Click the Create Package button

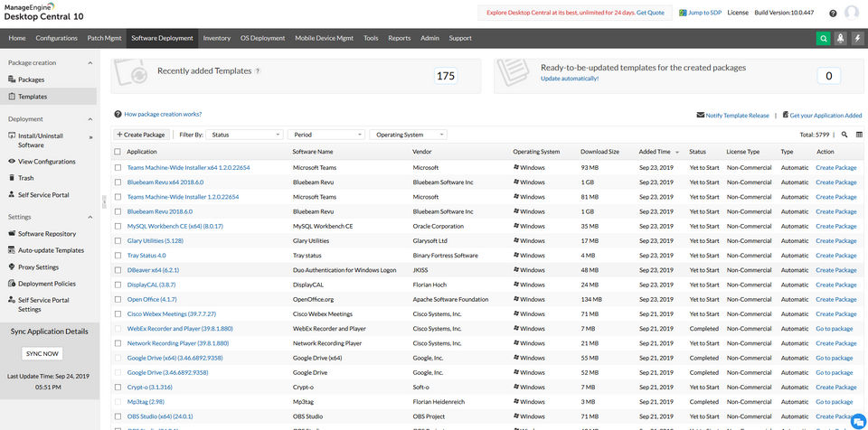point(141,135)
